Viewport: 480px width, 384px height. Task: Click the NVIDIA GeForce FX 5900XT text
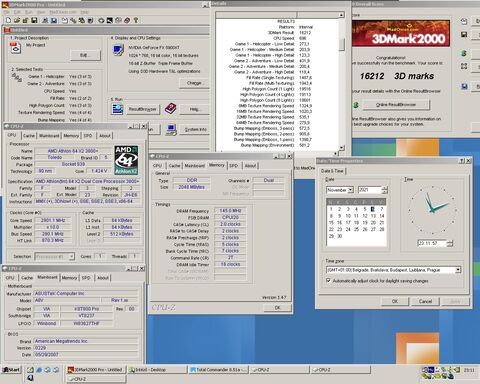(154, 48)
